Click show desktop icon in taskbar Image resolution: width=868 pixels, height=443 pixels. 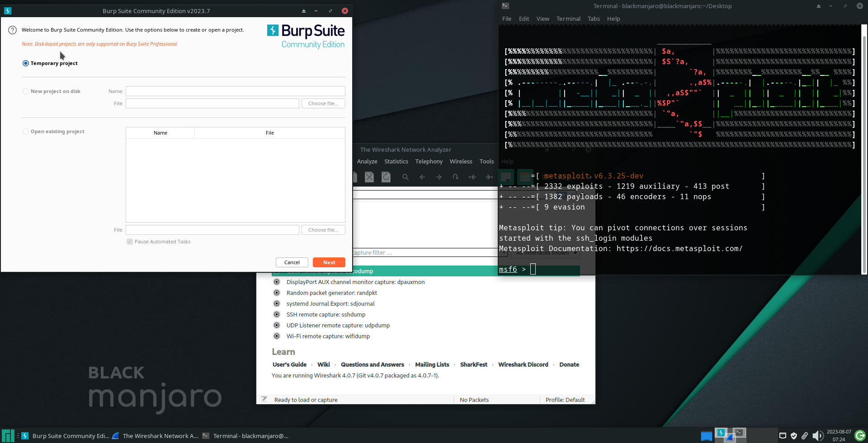pos(707,436)
